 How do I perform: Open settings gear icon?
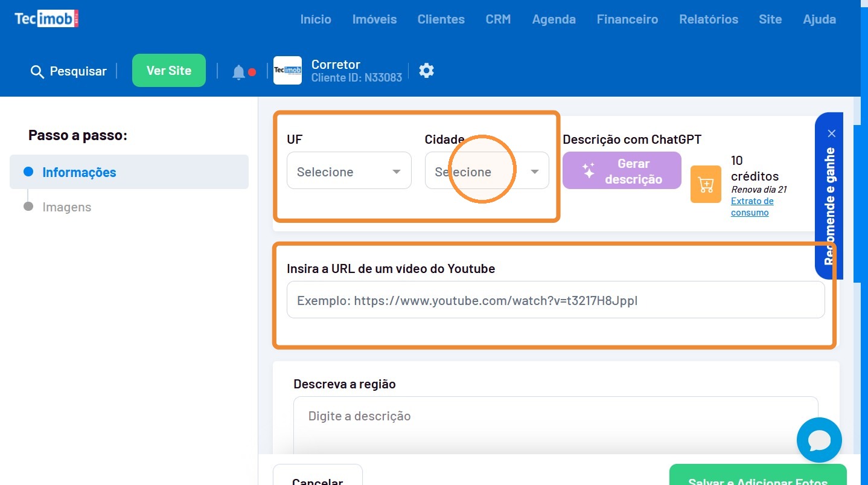[x=427, y=71]
